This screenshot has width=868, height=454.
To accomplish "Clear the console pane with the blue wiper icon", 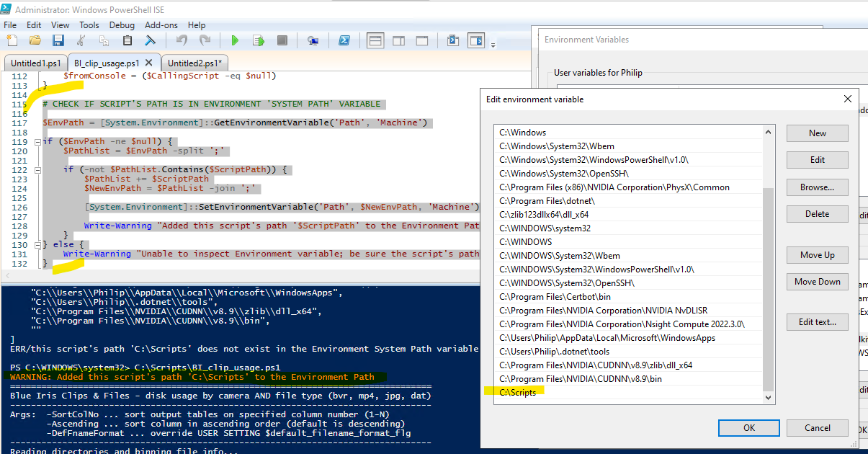I will point(151,40).
